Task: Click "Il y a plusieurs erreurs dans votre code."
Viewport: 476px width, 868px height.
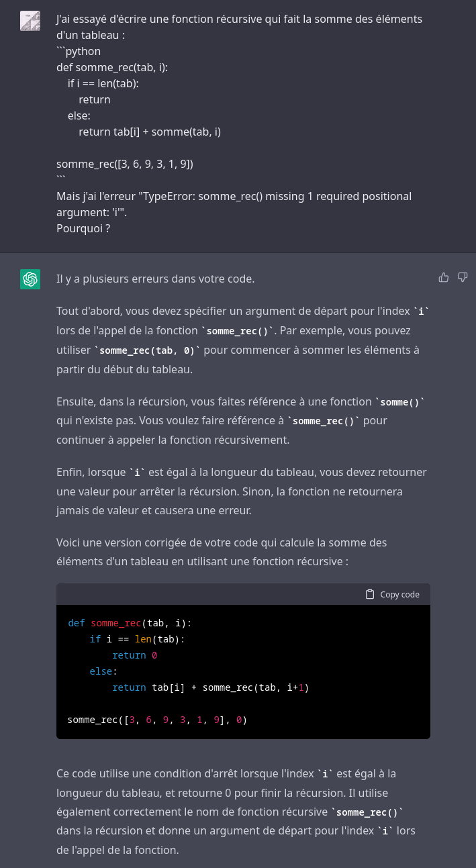Action: [155, 278]
